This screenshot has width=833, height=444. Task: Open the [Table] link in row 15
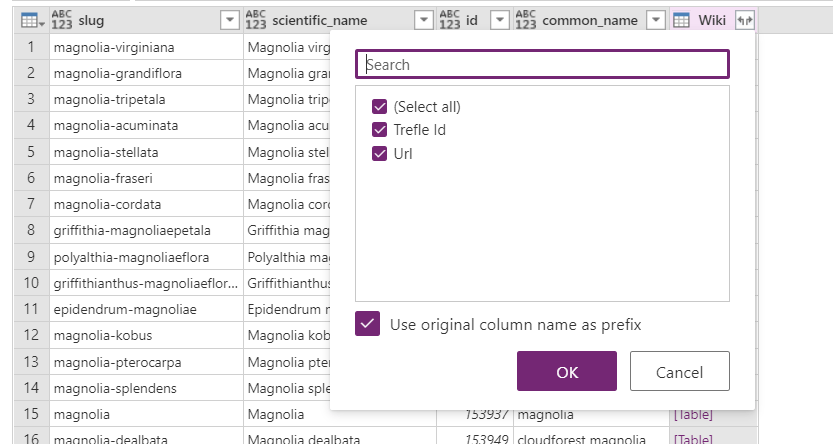tap(692, 413)
